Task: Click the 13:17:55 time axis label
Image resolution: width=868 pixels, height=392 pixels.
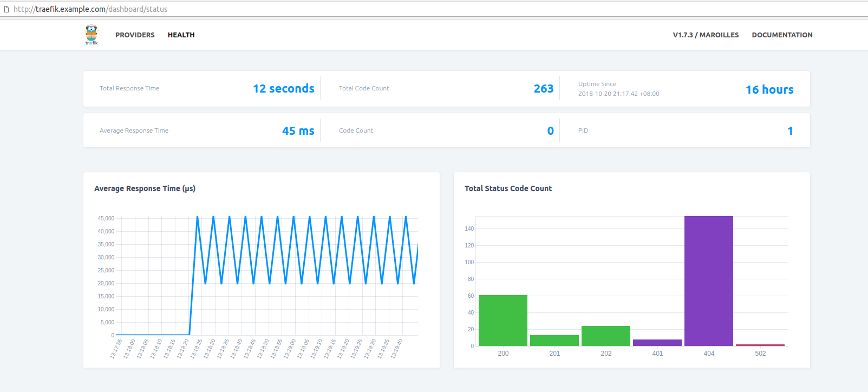Action: [x=116, y=349]
